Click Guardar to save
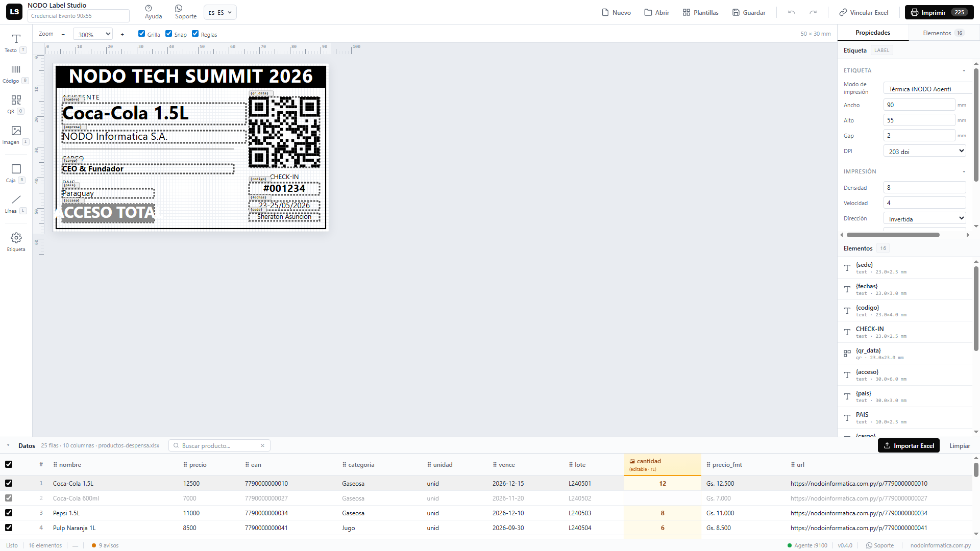The image size is (980, 551). 749,12
